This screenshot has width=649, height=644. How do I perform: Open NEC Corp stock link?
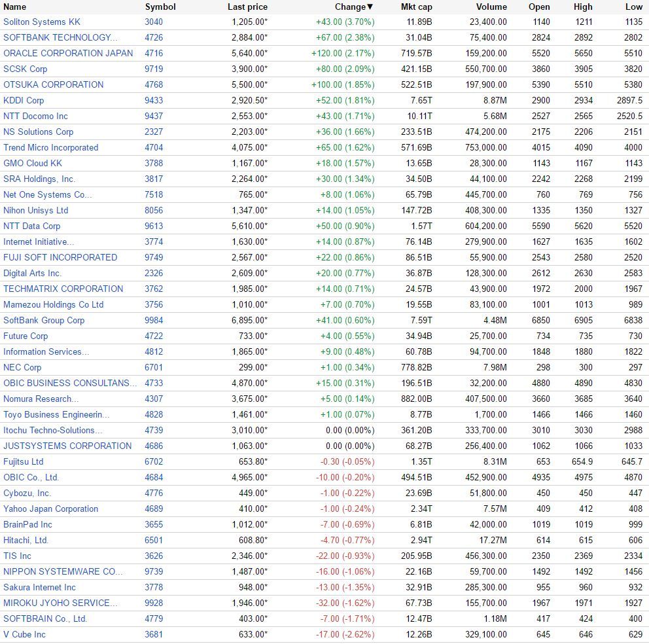[x=22, y=368]
